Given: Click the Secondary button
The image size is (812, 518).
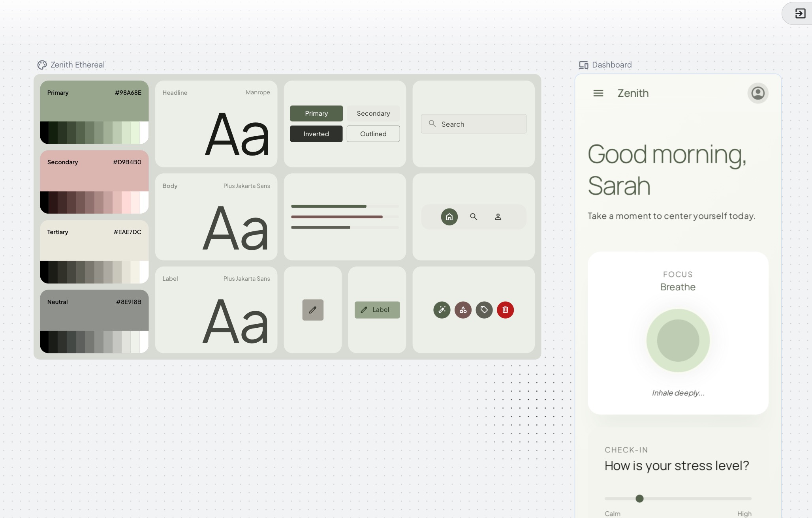Looking at the screenshot, I should click(373, 113).
